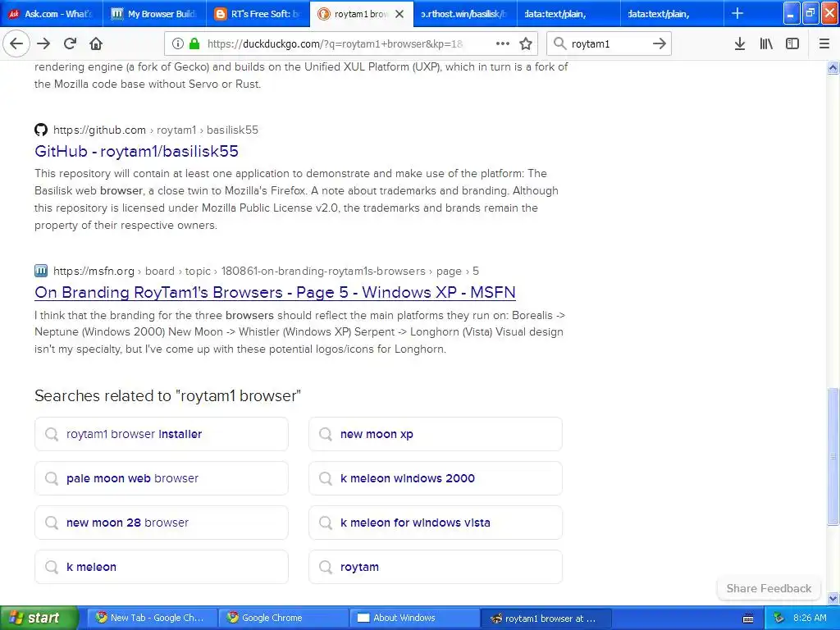The width and height of the screenshot is (840, 630).
Task: Switch to Google Chrome taskbar window
Action: [283, 618]
